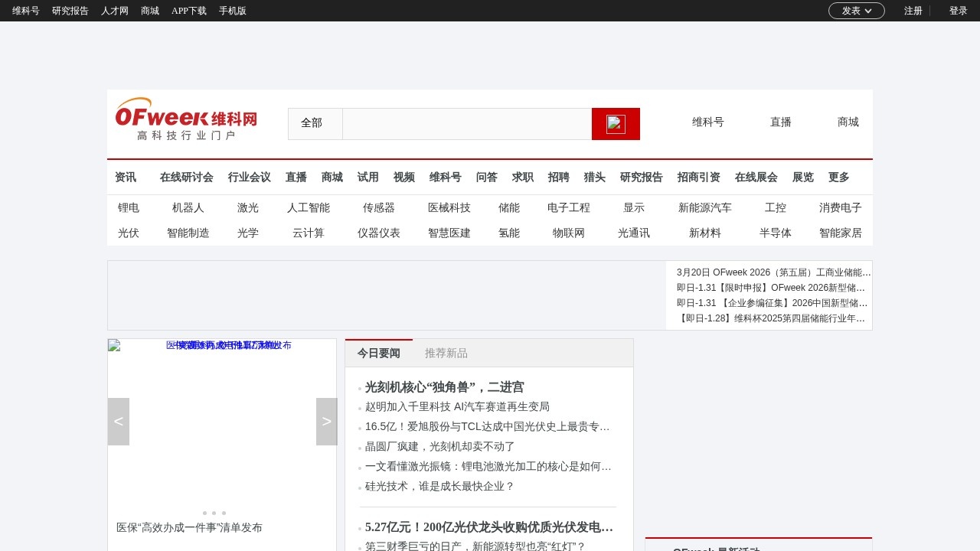980x551 pixels.
Task: Expand the 更多 navigation menu
Action: 838,177
